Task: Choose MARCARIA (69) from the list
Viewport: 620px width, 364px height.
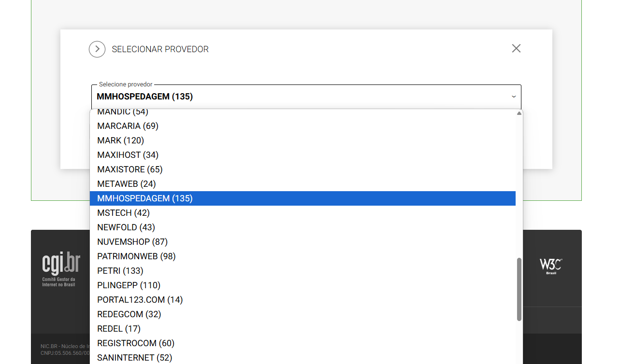Action: tap(303, 126)
